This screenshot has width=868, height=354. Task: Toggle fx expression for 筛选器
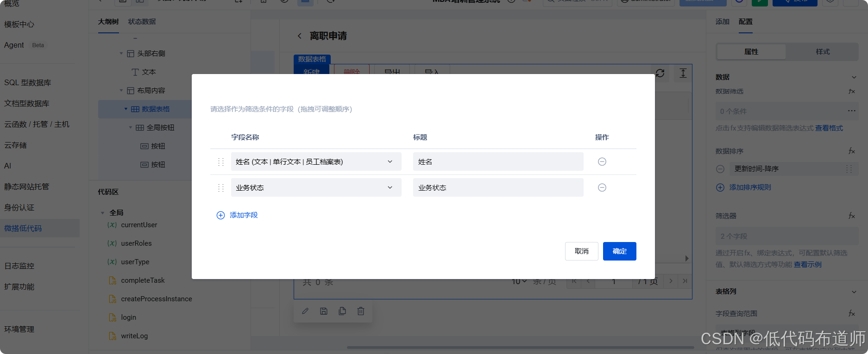[x=851, y=216]
